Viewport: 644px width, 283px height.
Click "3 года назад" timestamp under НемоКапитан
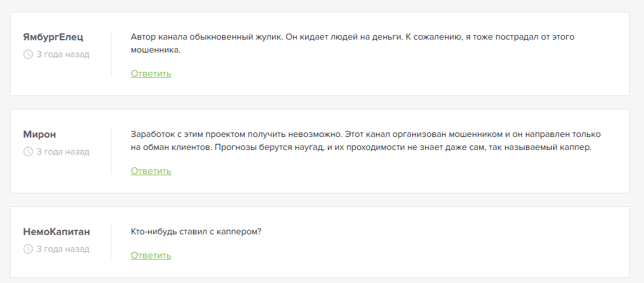[63, 249]
